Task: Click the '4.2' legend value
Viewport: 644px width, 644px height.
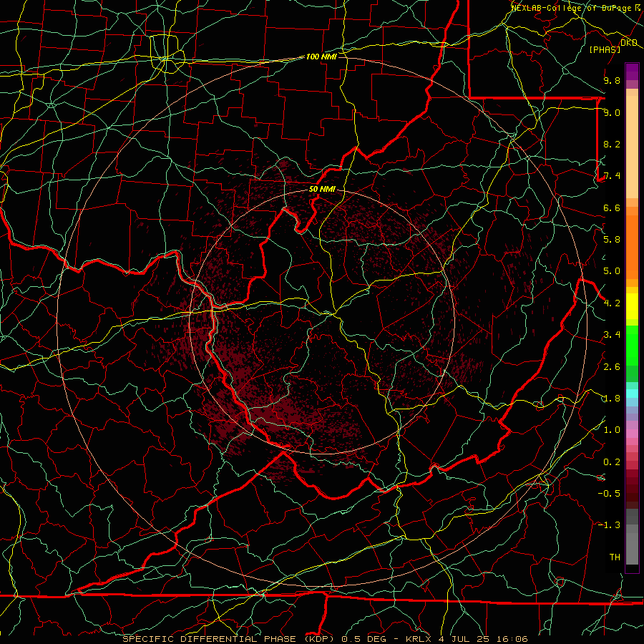Action: coord(612,303)
